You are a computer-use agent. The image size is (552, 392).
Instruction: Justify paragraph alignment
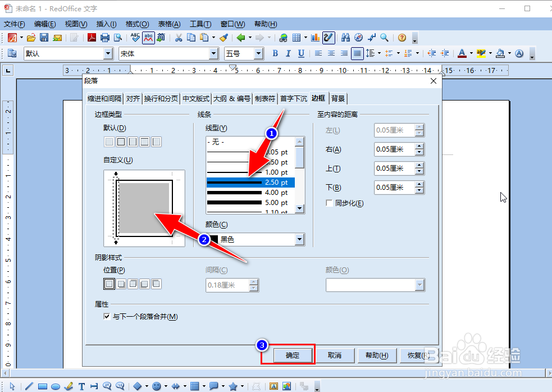(x=357, y=53)
